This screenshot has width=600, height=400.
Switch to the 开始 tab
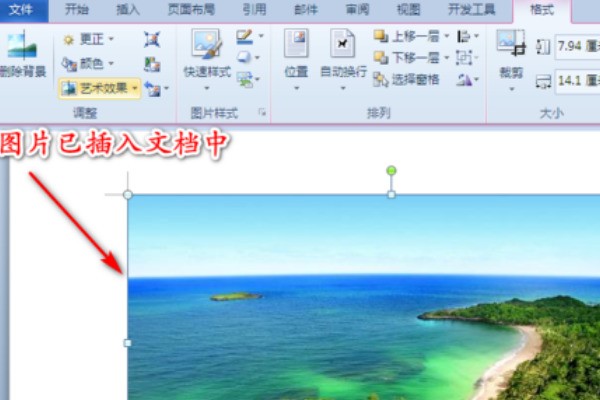coord(77,10)
